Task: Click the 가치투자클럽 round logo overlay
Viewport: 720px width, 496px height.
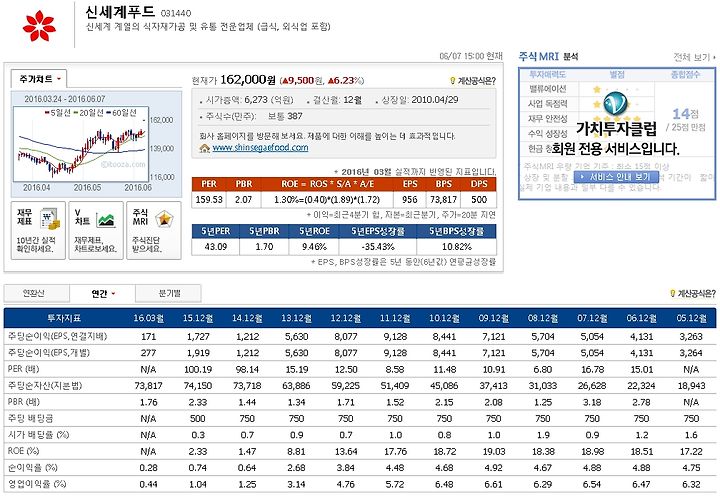Action: click(x=615, y=104)
